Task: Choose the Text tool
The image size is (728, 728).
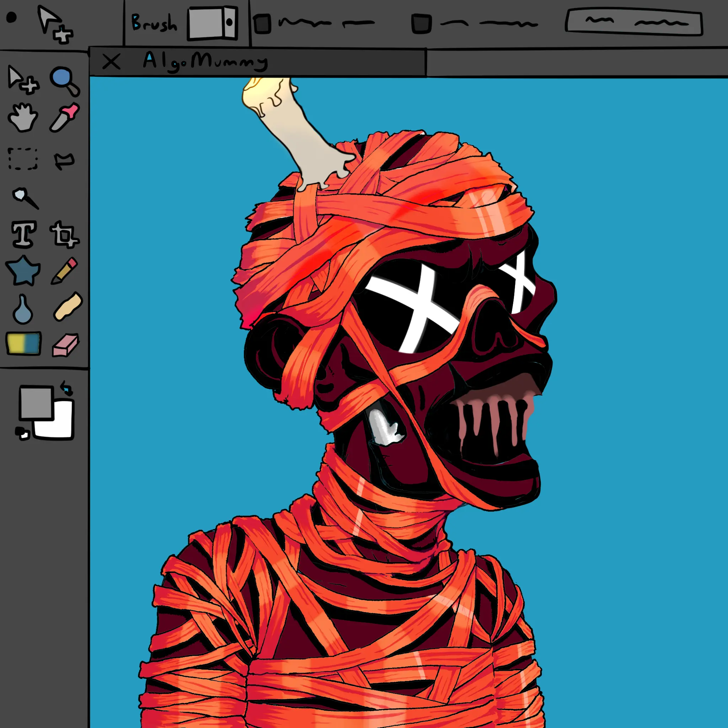Action: (24, 234)
